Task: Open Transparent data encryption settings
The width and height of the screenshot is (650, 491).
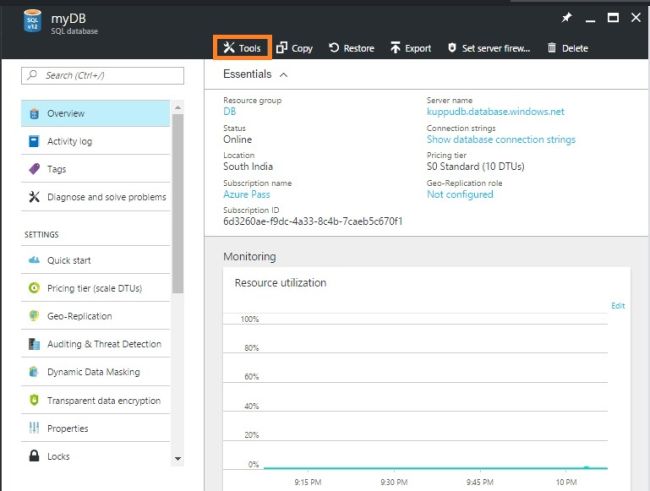Action: [103, 401]
